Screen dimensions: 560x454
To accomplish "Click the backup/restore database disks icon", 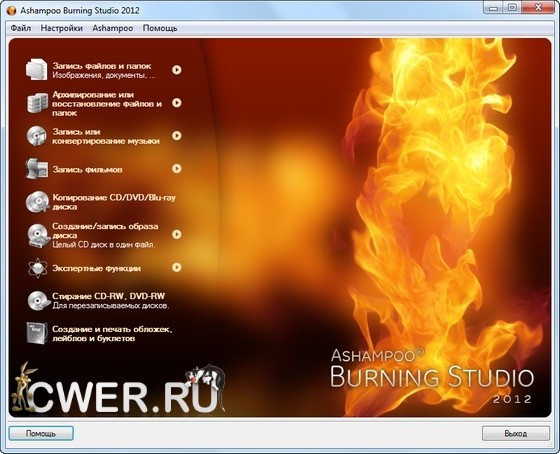I will (x=37, y=103).
